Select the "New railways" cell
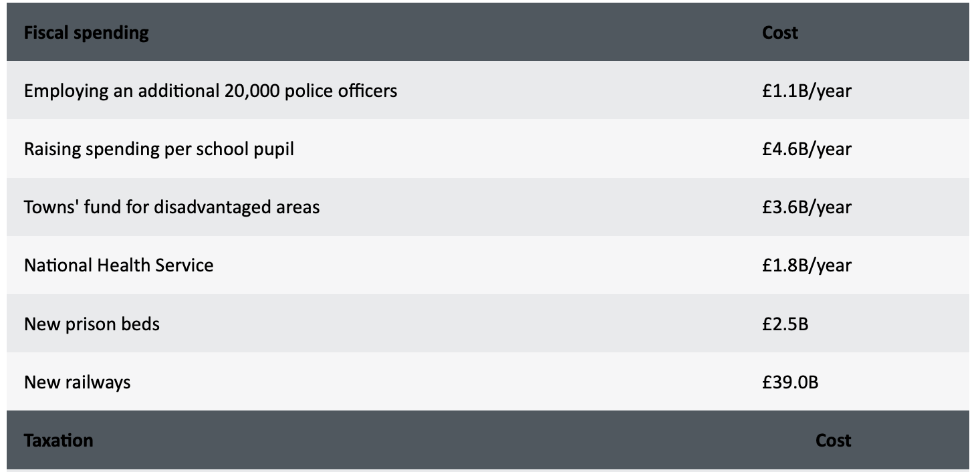The width and height of the screenshot is (980, 472). 78,382
